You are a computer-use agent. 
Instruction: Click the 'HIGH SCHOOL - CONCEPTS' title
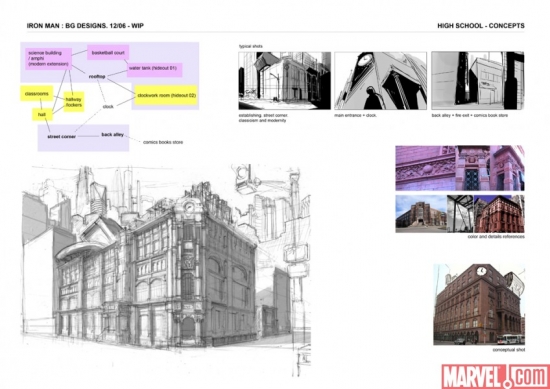pos(481,26)
